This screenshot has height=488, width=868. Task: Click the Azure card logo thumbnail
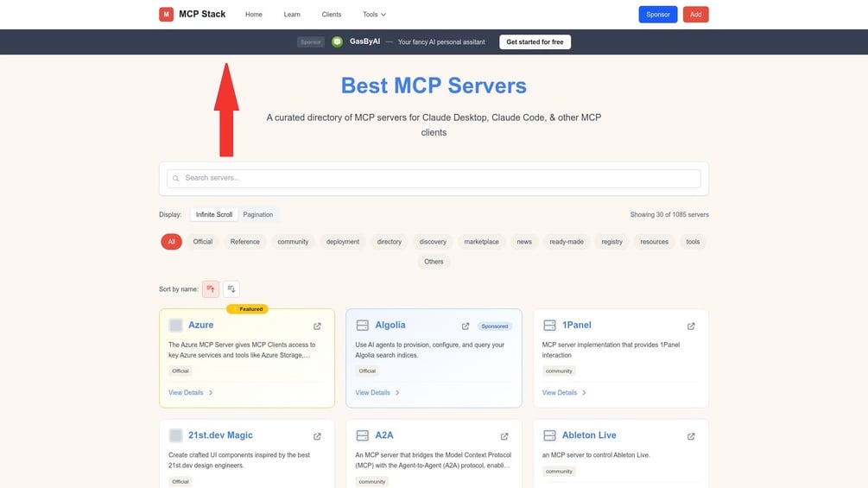[175, 325]
